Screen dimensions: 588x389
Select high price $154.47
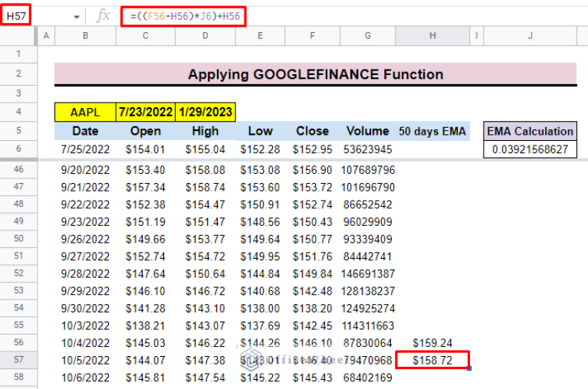[x=205, y=204]
